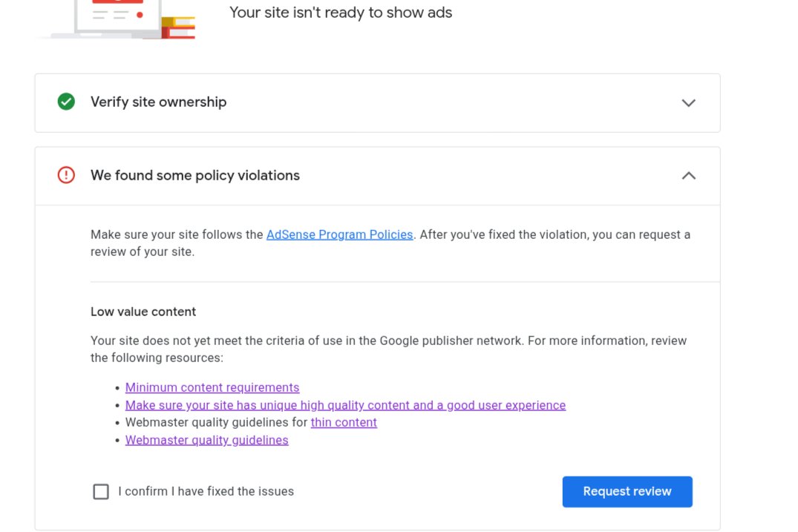Click the 'Make sure your site follows' policy sentence
The width and height of the screenshot is (798, 532).
(390, 243)
